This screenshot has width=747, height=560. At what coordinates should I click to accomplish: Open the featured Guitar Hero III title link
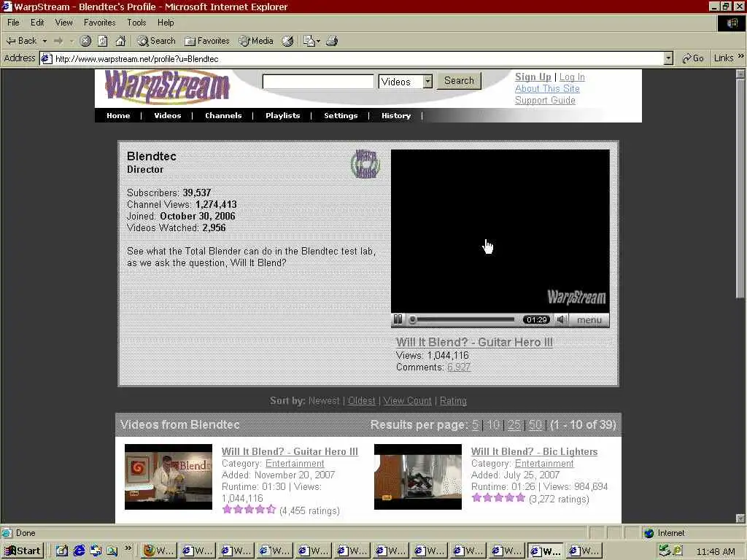click(x=474, y=342)
